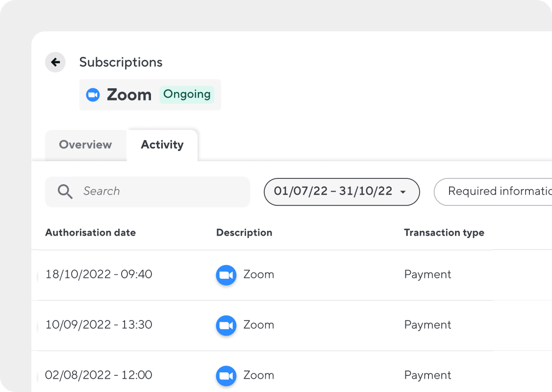Click the Zoom icon in the 10/09/2022 row
The height and width of the screenshot is (392, 552).
point(226,325)
